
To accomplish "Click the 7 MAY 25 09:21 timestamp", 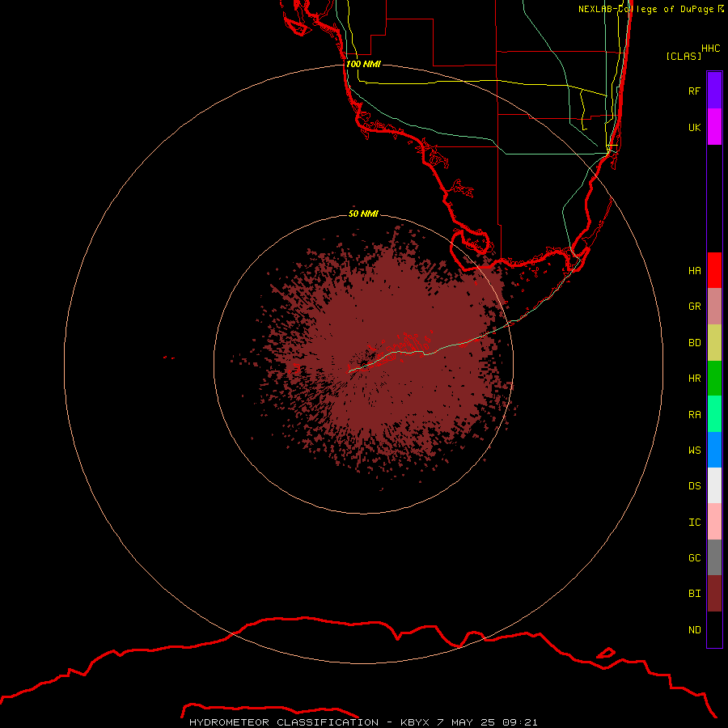I will 487,722.
